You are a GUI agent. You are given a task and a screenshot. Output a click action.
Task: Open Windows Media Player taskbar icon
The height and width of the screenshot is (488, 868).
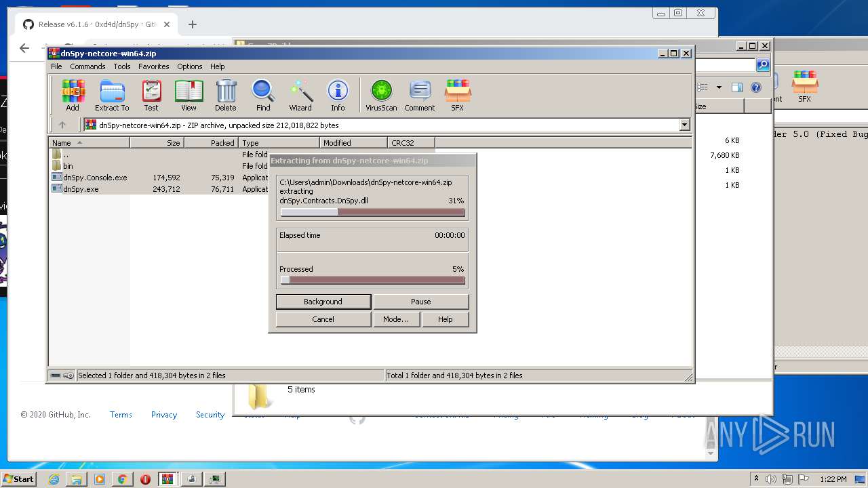coord(100,479)
